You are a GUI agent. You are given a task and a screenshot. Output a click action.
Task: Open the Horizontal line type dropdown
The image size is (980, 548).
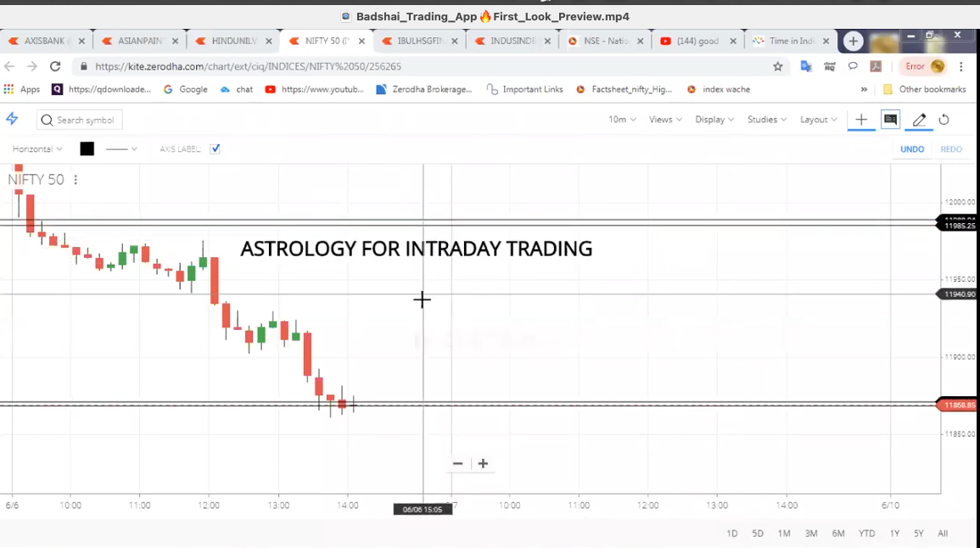point(37,148)
